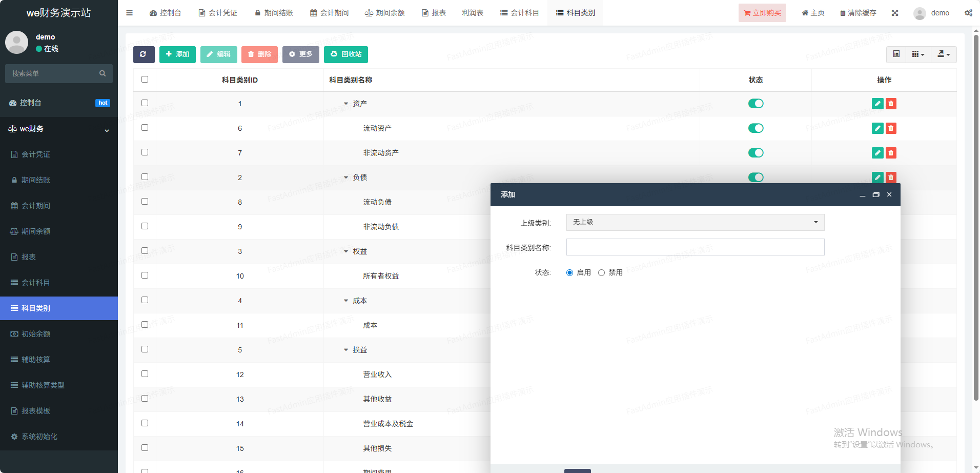Click the table view toggle icon
The width and height of the screenshot is (980, 473).
[896, 54]
